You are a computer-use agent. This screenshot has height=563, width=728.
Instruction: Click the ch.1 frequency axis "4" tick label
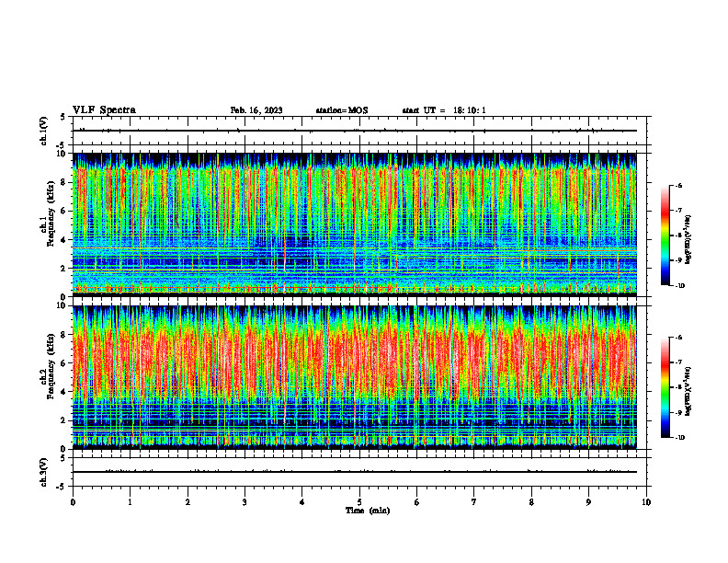point(63,240)
